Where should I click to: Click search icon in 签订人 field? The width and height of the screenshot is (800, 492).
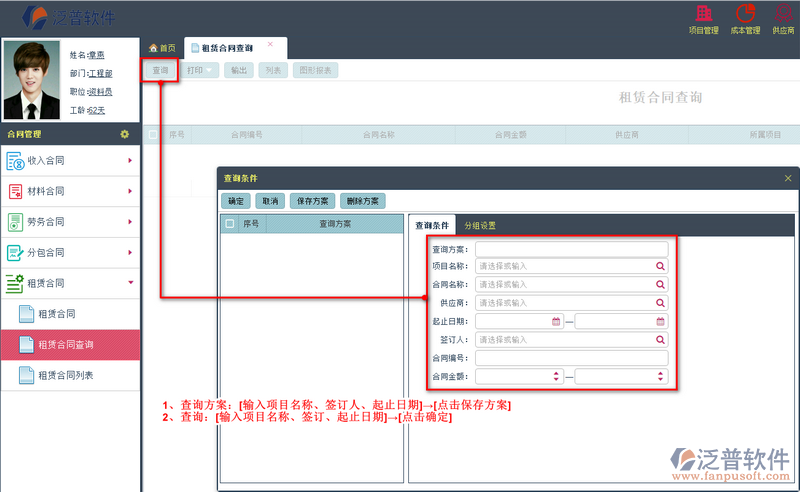(660, 339)
